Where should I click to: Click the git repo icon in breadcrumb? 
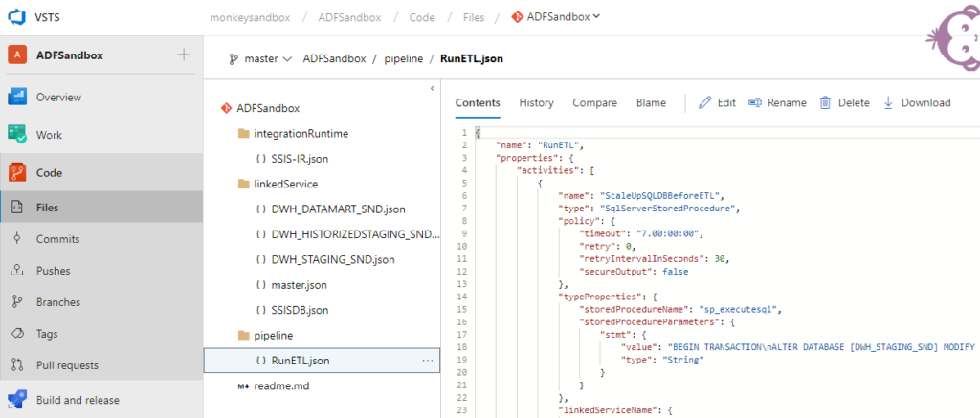[517, 17]
